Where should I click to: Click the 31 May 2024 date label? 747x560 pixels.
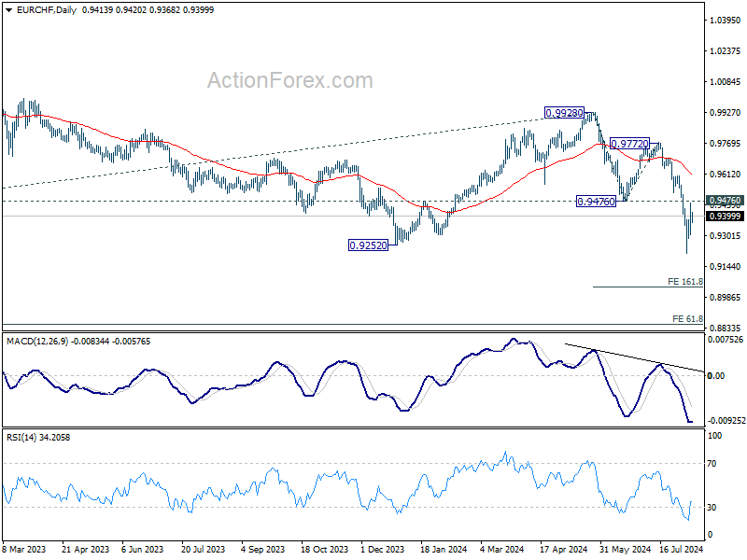625,550
